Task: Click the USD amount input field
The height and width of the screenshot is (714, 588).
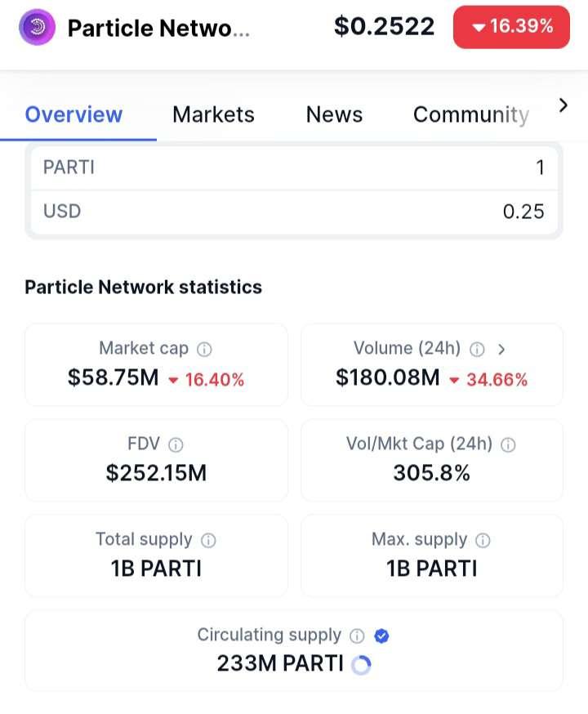Action: tap(294, 212)
